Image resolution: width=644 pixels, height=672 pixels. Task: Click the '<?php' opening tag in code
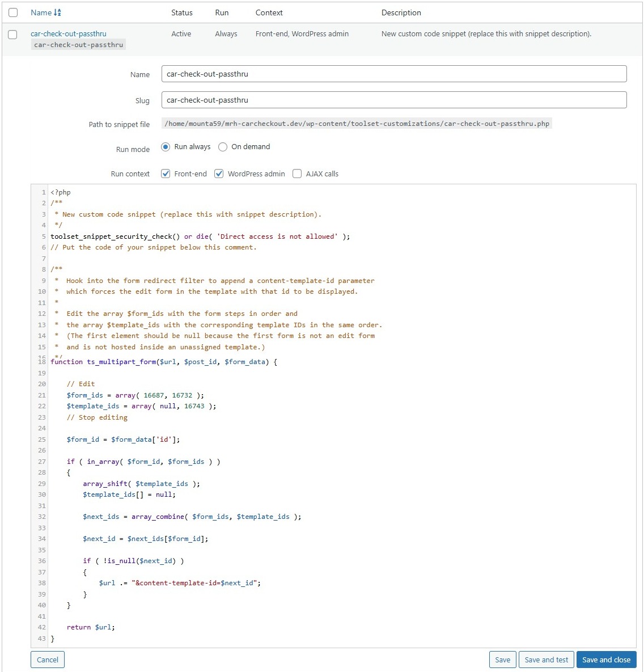click(61, 192)
